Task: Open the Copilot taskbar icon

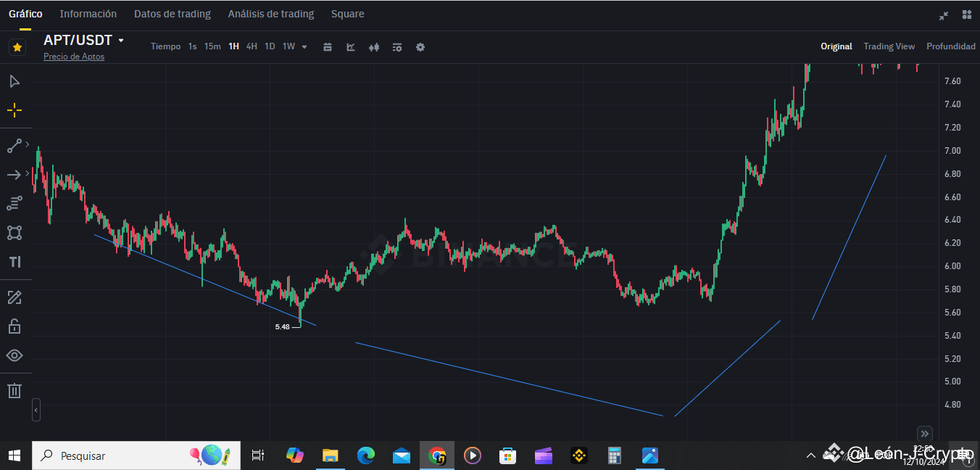Action: click(295, 455)
